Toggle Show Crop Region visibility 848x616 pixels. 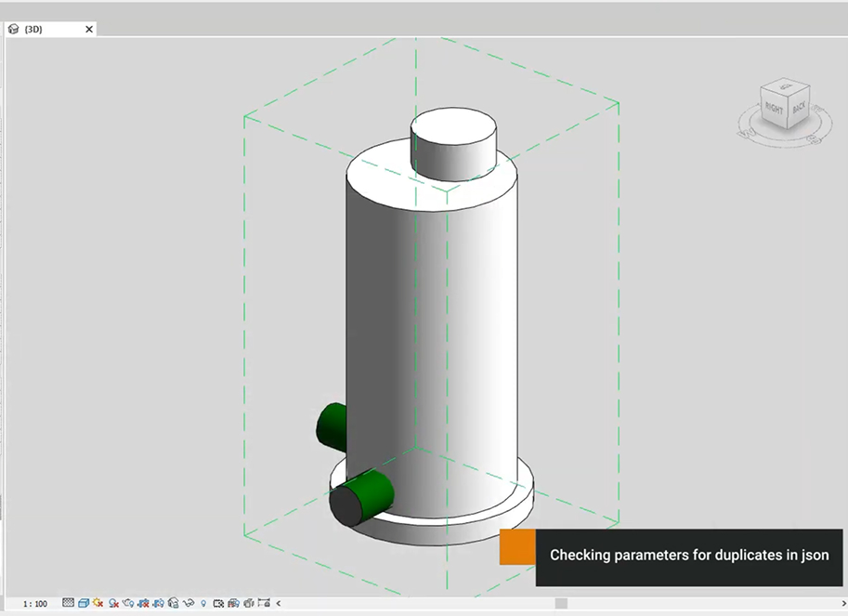(x=158, y=603)
